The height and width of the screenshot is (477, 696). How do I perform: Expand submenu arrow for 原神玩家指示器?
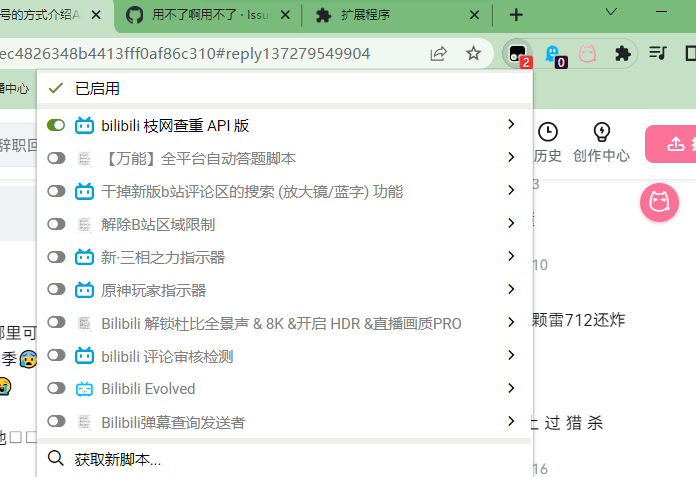click(x=511, y=289)
